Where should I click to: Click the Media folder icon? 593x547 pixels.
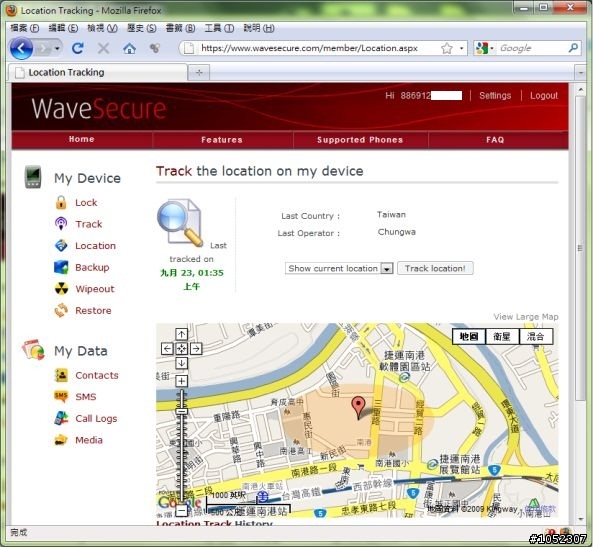(61, 440)
